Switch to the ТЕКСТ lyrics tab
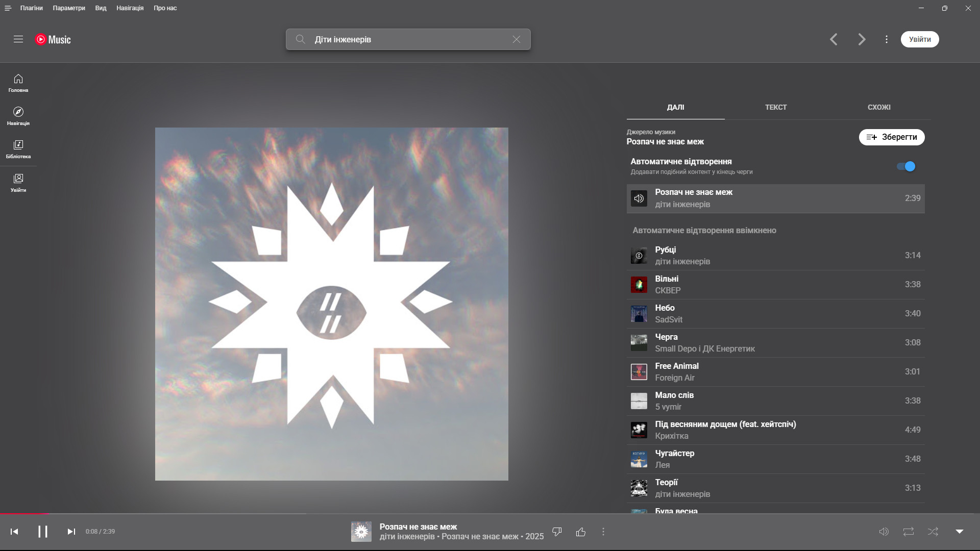This screenshot has height=551, width=980. click(776, 107)
